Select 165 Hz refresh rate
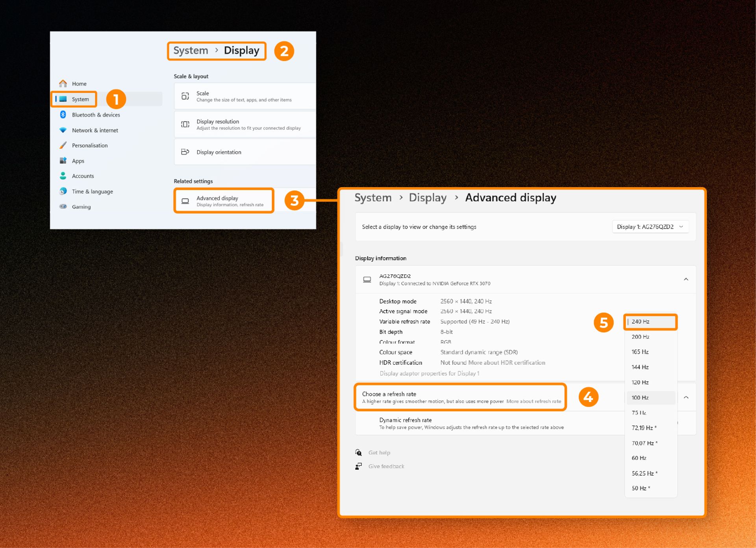Image resolution: width=756 pixels, height=548 pixels. coord(650,352)
